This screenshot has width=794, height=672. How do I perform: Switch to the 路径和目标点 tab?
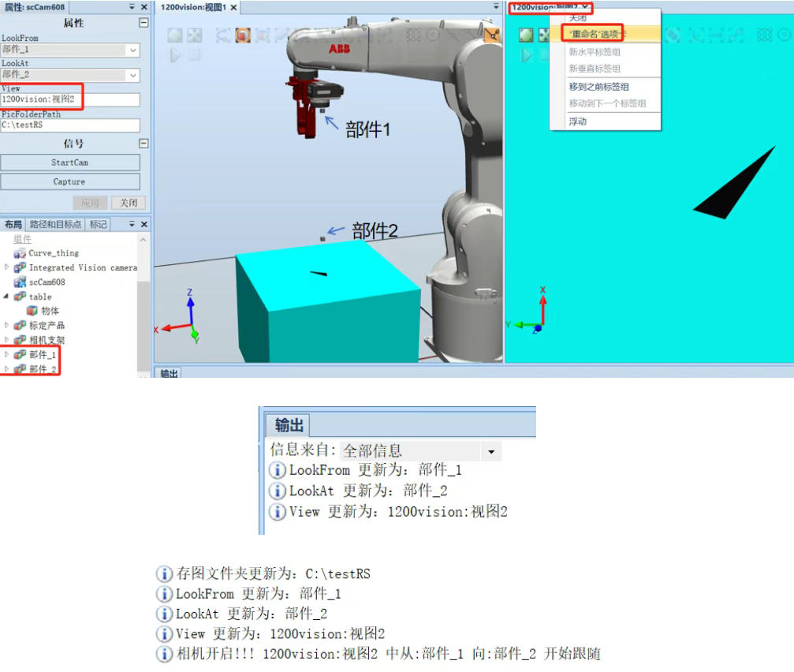(x=55, y=225)
